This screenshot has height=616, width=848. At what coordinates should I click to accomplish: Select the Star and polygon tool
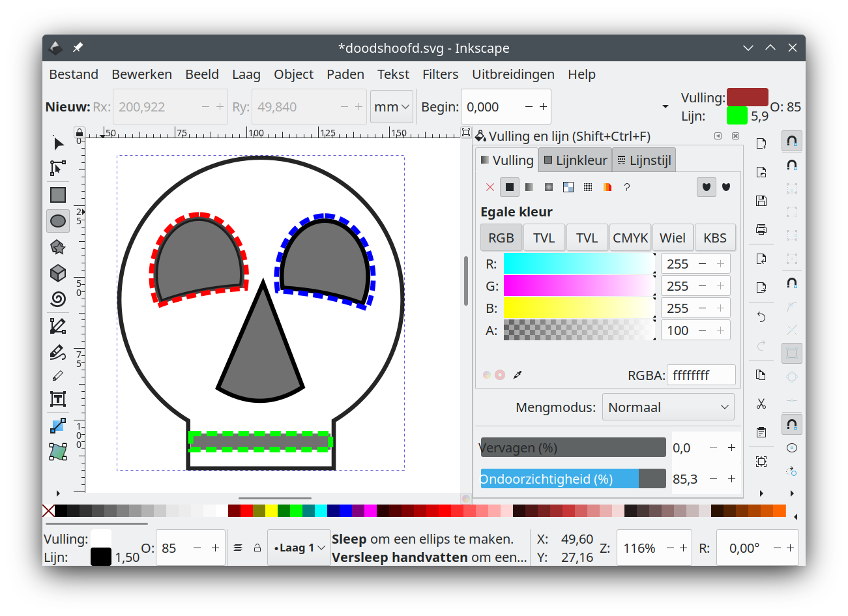58,247
